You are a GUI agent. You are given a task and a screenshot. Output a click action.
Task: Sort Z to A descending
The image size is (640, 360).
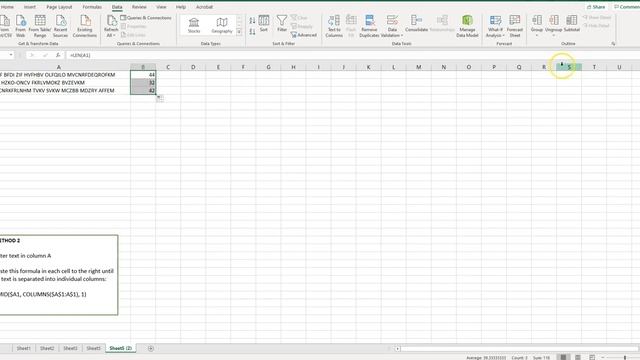pos(252,31)
